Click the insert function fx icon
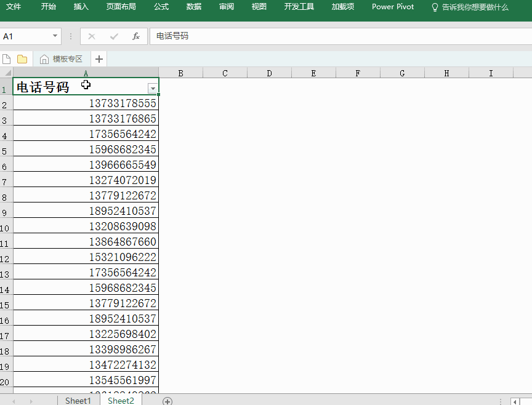The image size is (532, 405). pyautogui.click(x=136, y=36)
